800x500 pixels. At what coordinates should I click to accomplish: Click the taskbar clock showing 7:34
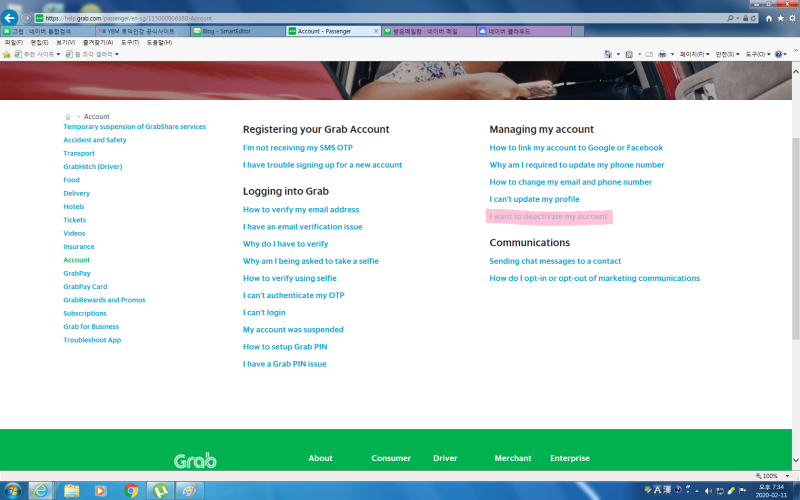click(x=771, y=491)
